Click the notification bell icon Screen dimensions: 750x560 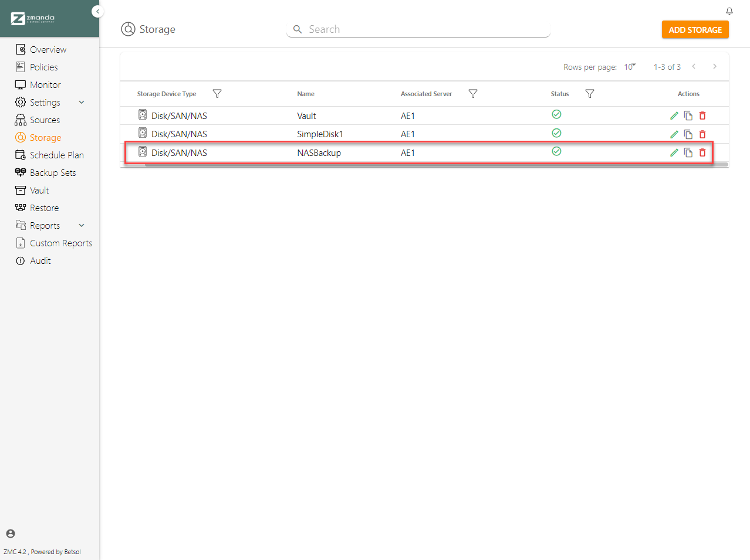click(729, 11)
